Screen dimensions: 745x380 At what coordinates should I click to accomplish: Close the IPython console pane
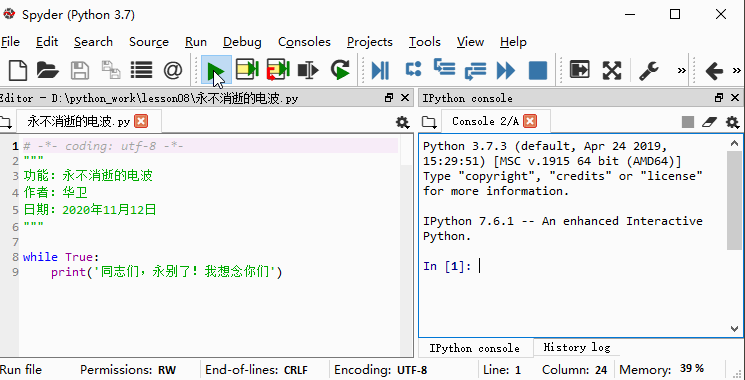[735, 98]
